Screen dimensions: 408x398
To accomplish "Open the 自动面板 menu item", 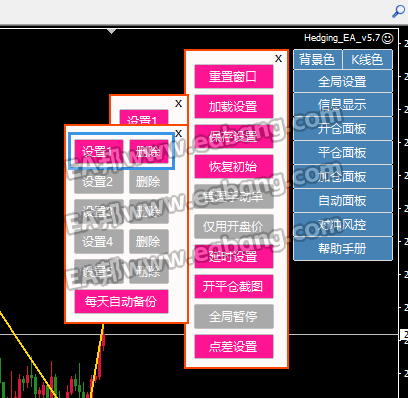I will (343, 201).
